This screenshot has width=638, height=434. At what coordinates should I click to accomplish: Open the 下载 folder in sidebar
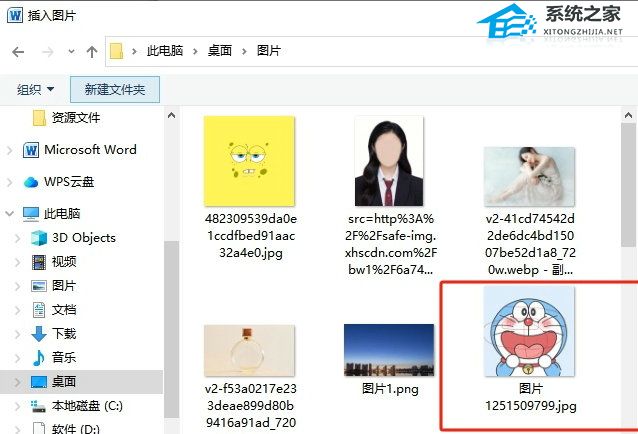pos(64,334)
